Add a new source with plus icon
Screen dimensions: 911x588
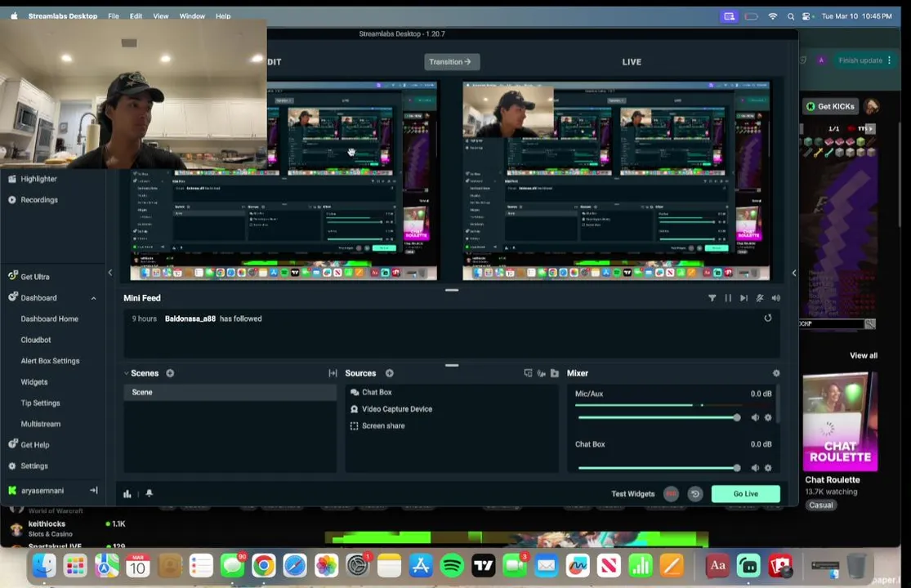[x=389, y=373]
